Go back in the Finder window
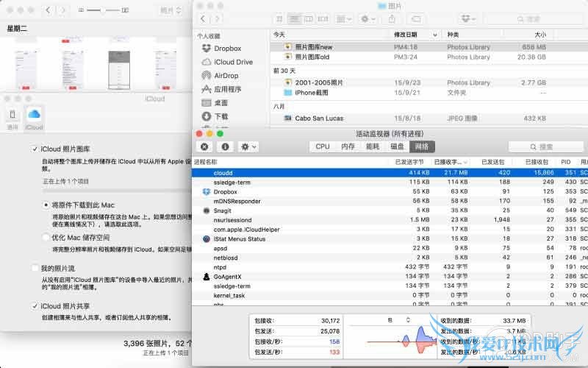The height and width of the screenshot is (368, 588). (x=203, y=18)
